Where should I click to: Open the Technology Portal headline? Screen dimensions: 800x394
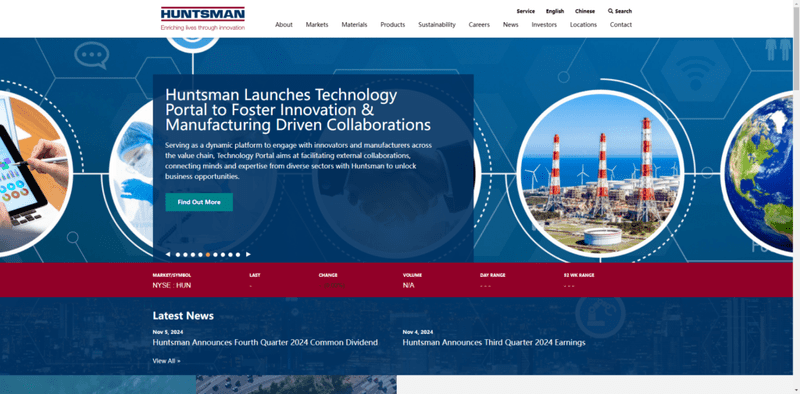coord(298,110)
